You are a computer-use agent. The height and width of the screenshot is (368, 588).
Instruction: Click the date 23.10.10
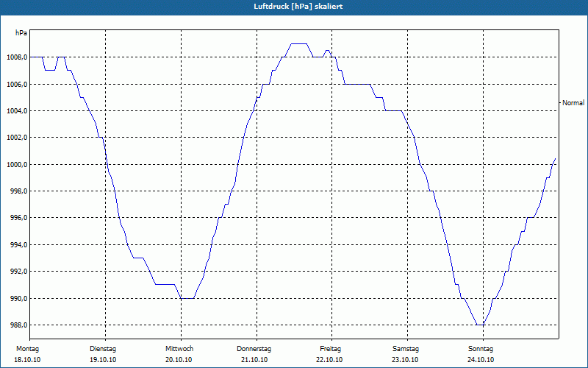coord(405,360)
